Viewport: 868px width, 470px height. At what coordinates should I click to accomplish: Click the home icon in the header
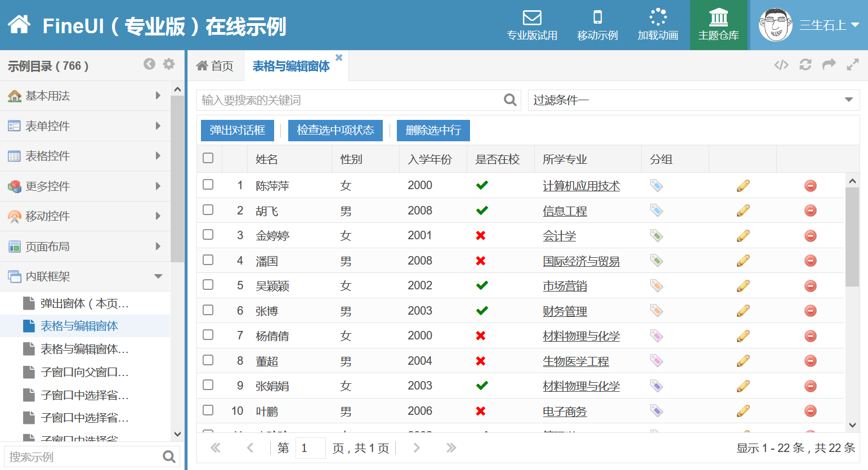pyautogui.click(x=19, y=25)
